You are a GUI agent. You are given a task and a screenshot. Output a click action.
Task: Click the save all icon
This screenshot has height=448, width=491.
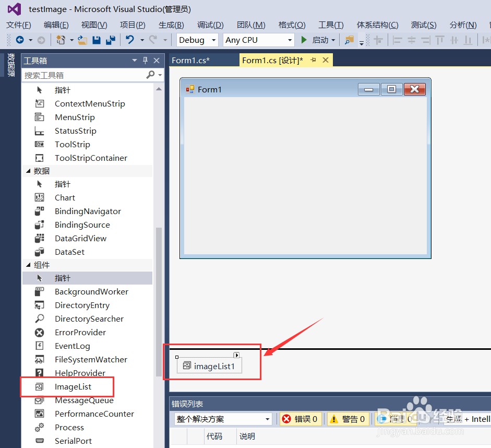(x=111, y=40)
